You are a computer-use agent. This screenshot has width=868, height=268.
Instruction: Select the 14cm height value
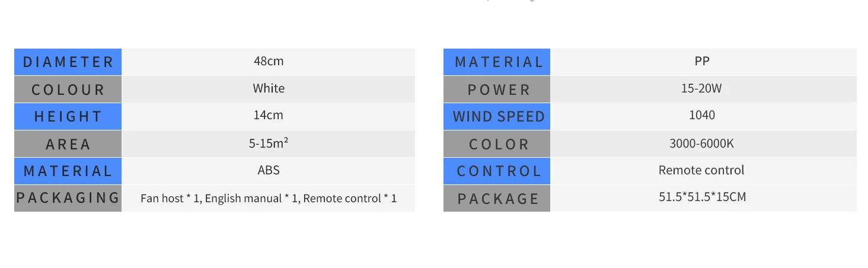point(269,115)
